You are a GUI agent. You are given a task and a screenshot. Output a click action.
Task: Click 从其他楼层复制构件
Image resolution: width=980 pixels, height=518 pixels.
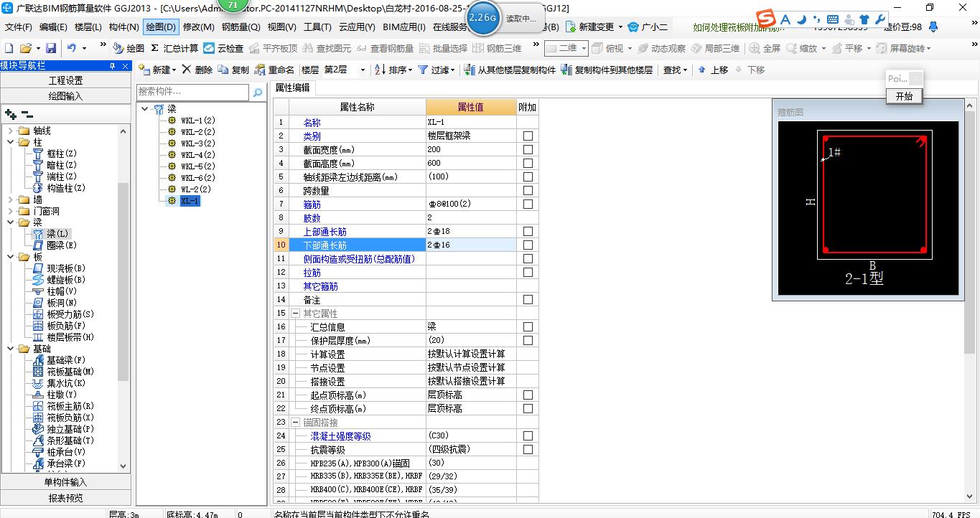[x=510, y=70]
